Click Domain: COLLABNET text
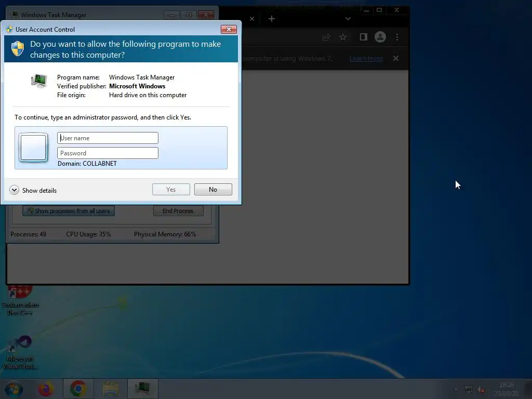 point(87,164)
